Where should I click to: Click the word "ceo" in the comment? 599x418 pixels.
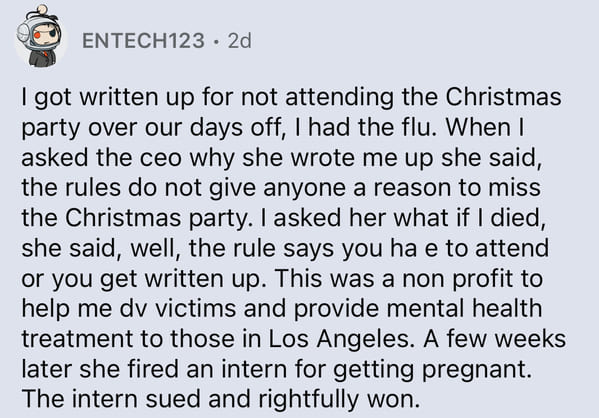160,158
